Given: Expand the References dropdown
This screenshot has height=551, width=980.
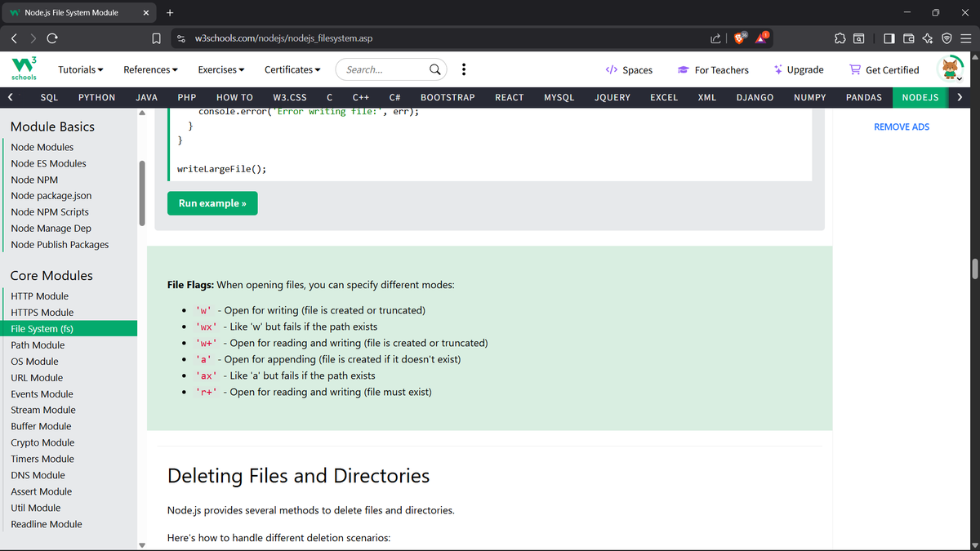Looking at the screenshot, I should pyautogui.click(x=151, y=69).
